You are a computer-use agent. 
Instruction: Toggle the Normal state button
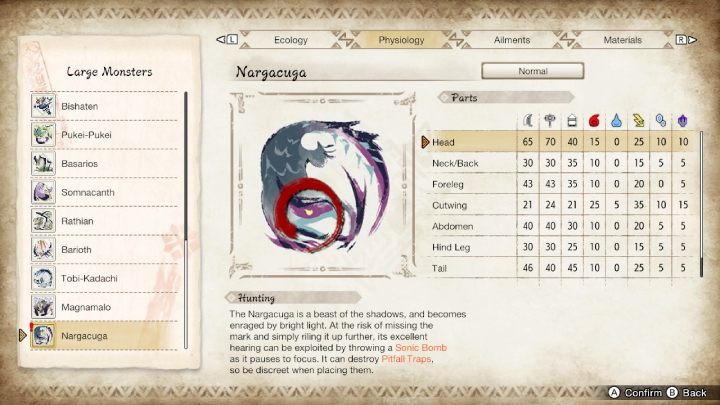(x=533, y=71)
